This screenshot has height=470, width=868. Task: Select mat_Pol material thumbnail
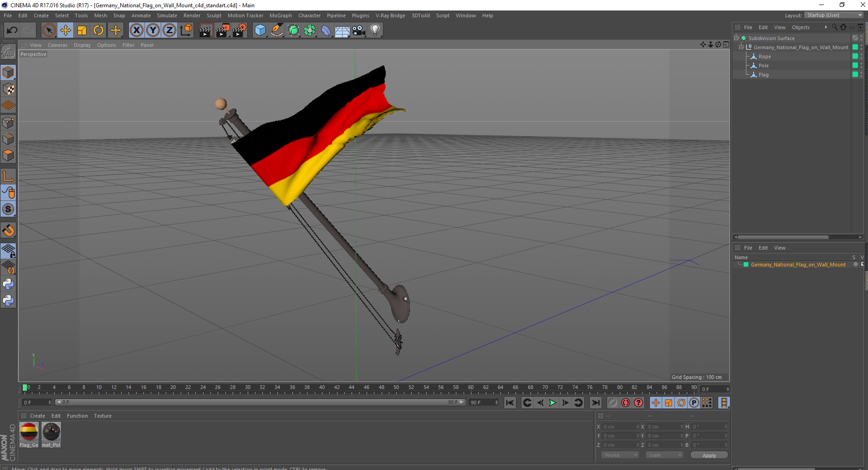coord(51,435)
